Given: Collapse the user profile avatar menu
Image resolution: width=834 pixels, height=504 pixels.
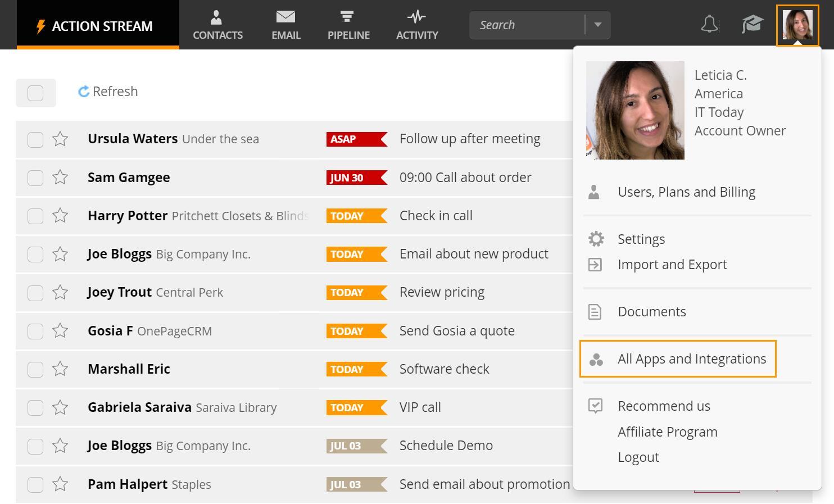Looking at the screenshot, I should tap(797, 25).
